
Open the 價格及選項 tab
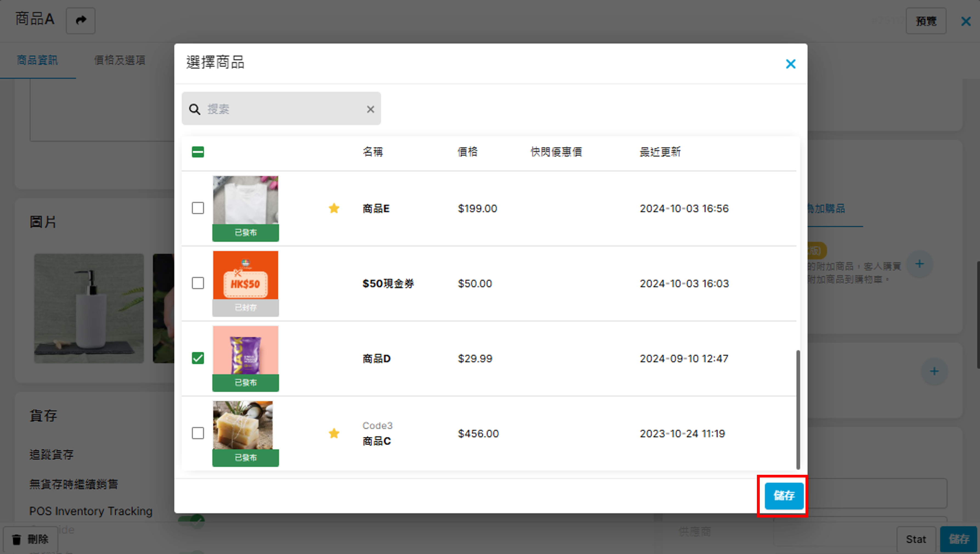click(x=120, y=60)
